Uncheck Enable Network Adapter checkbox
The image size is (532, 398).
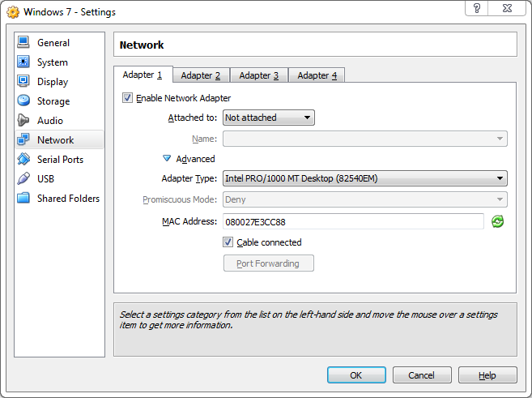point(127,98)
